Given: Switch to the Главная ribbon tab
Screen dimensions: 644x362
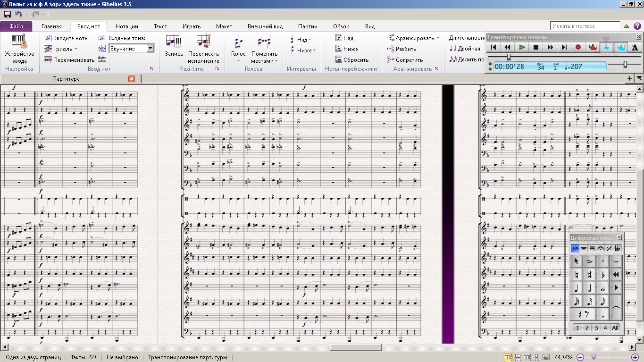Looking at the screenshot, I should (x=51, y=26).
